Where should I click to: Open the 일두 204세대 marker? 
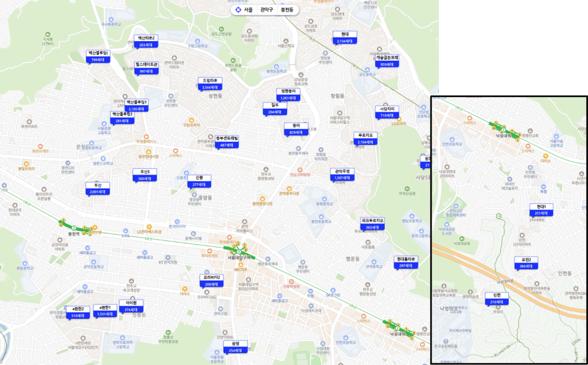click(275, 109)
